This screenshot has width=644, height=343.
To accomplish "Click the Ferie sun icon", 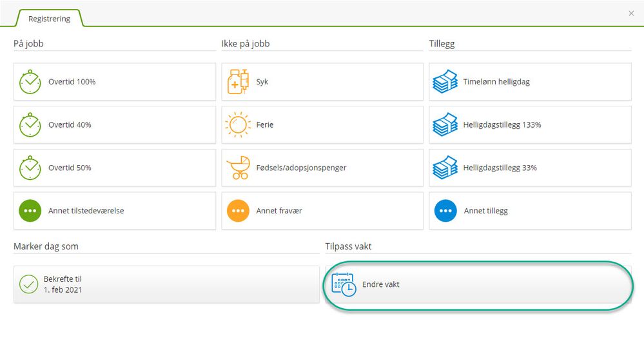I will tap(238, 125).
